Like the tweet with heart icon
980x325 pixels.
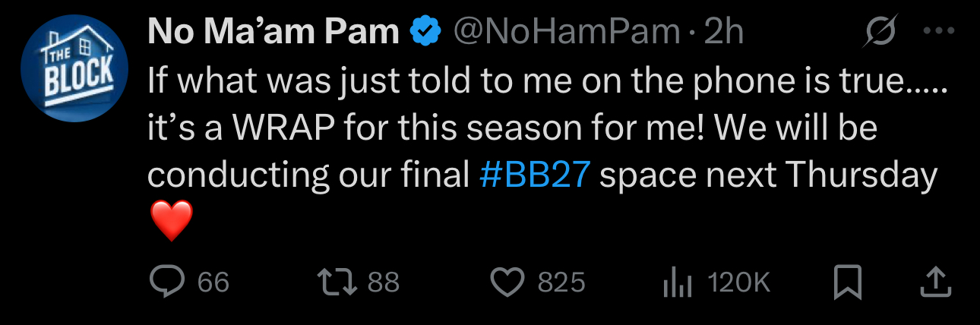pyautogui.click(x=508, y=283)
